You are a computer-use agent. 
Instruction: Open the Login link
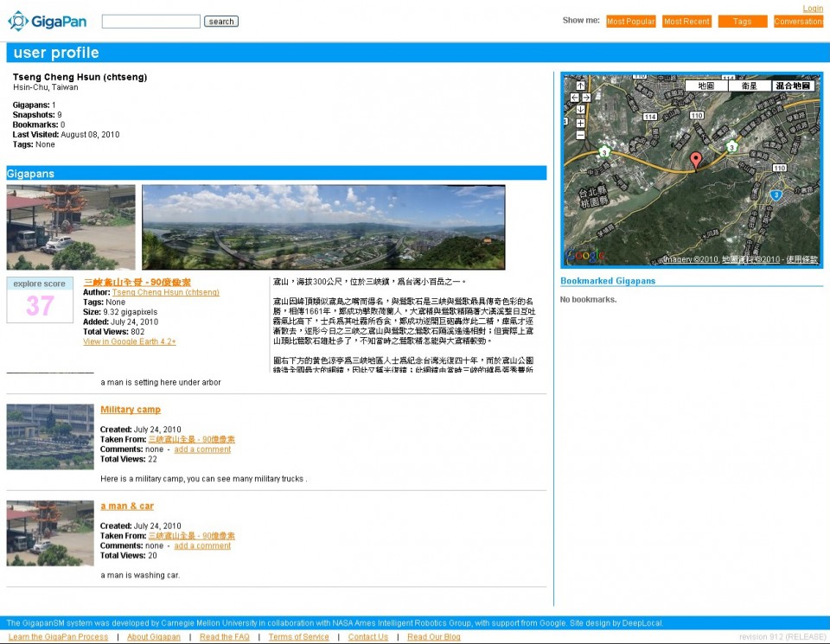[813, 9]
